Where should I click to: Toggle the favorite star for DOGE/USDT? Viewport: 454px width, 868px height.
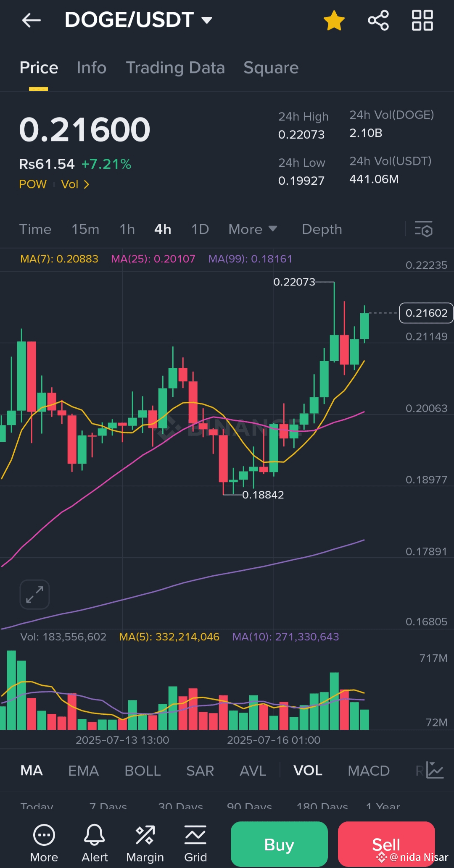pyautogui.click(x=334, y=21)
